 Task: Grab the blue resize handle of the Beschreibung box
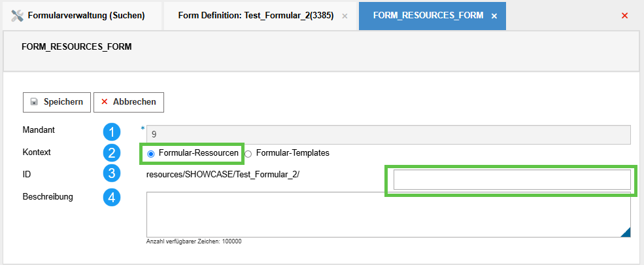(x=625, y=231)
